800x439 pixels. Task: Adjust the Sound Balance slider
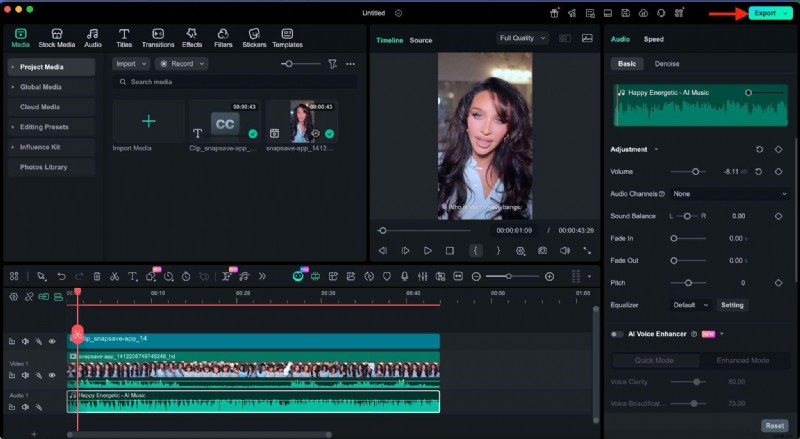[687, 216]
